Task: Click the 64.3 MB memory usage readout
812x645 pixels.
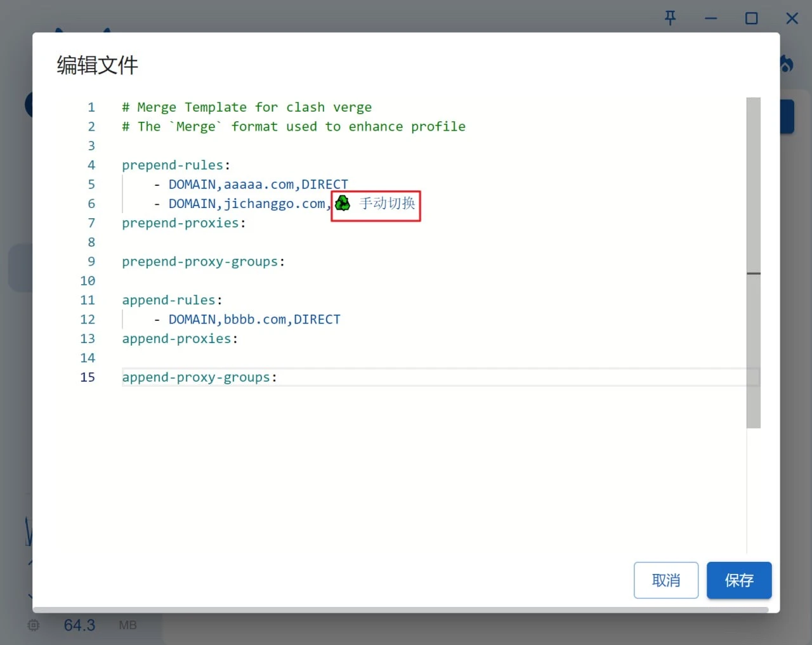Action: click(80, 625)
